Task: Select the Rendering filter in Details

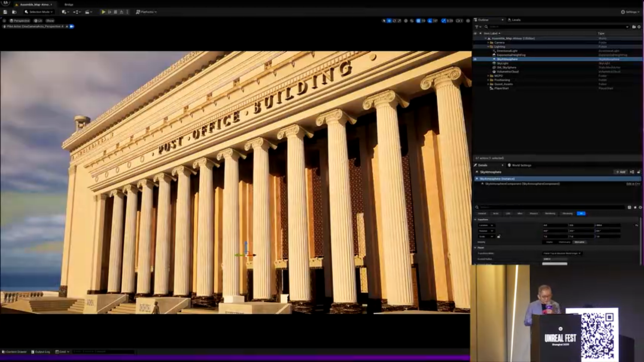Action: [550, 213]
